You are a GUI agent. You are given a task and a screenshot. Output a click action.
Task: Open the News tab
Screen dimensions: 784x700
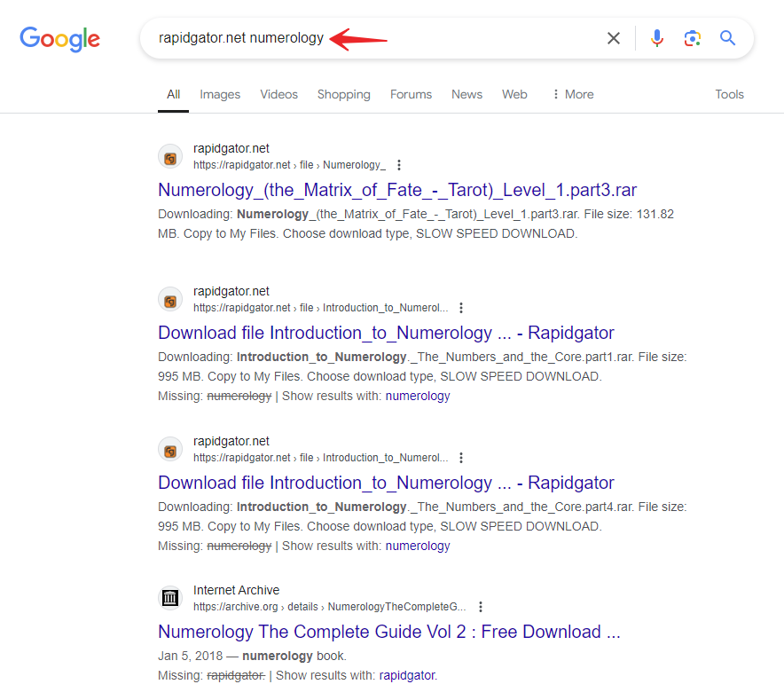click(467, 95)
